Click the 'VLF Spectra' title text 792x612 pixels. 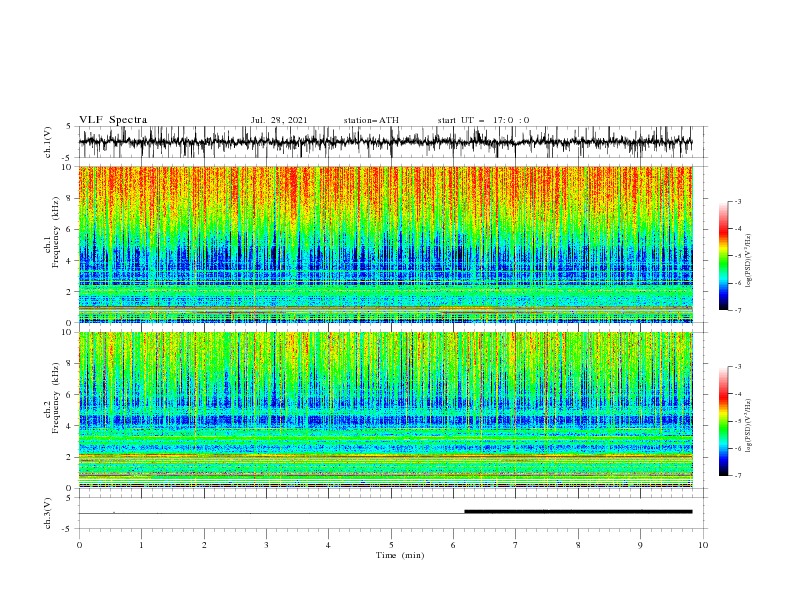[113, 120]
